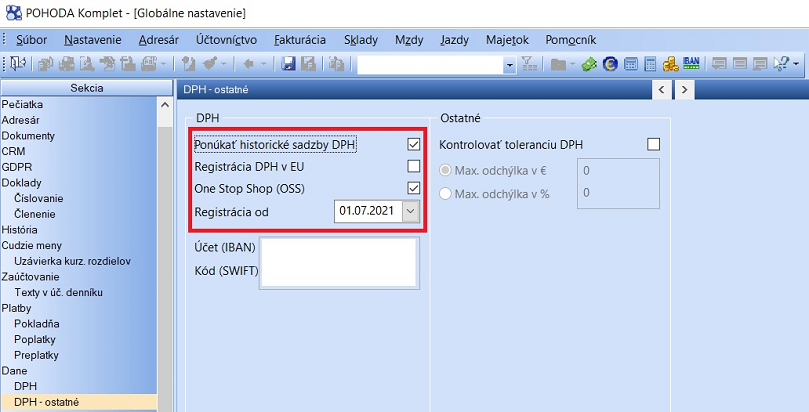The image size is (809, 412).
Task: Uncheck Ponúkať historické sadzby DPH
Action: (x=413, y=145)
